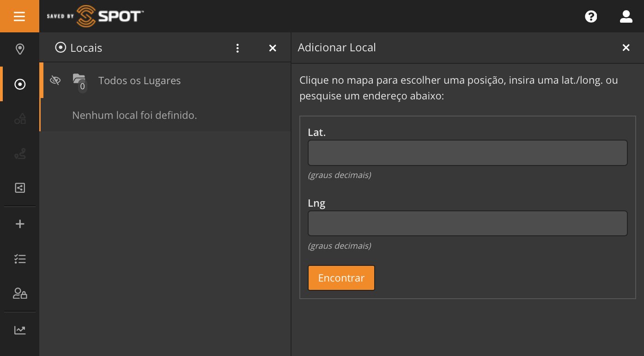
Task: Open the hamburger main menu
Action: tap(19, 17)
